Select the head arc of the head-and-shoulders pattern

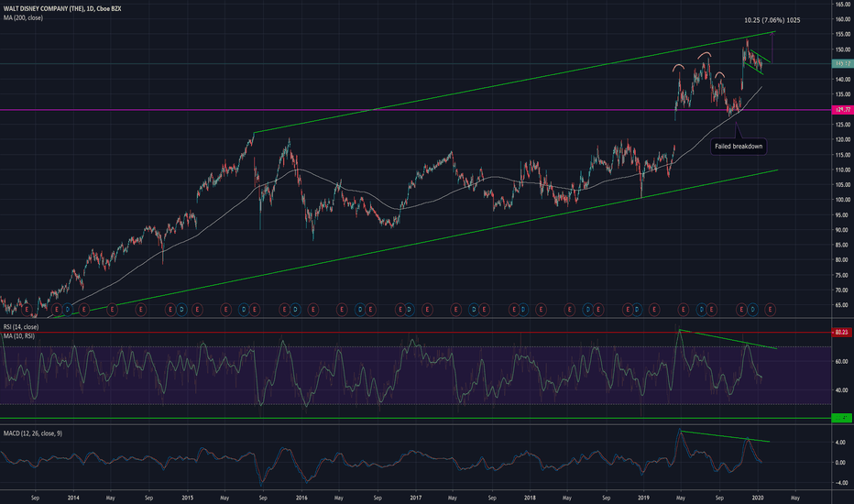click(706, 54)
